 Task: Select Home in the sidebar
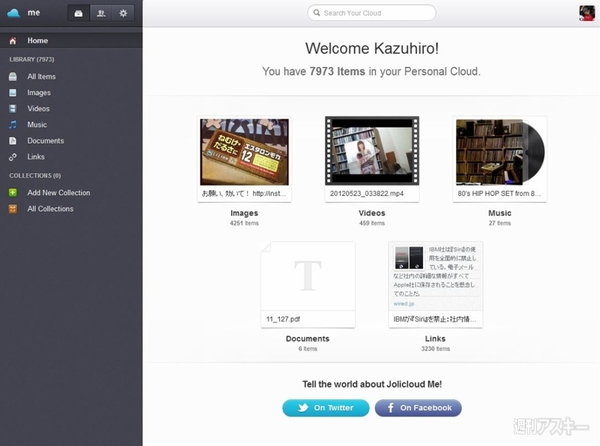[x=71, y=41]
